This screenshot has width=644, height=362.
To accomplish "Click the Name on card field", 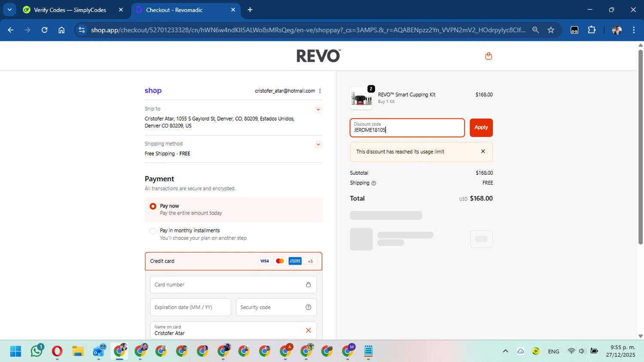I will (234, 330).
